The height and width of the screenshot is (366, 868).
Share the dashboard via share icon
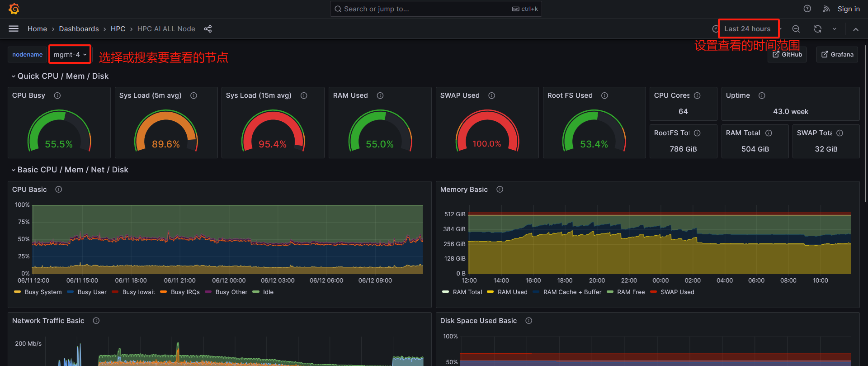208,29
